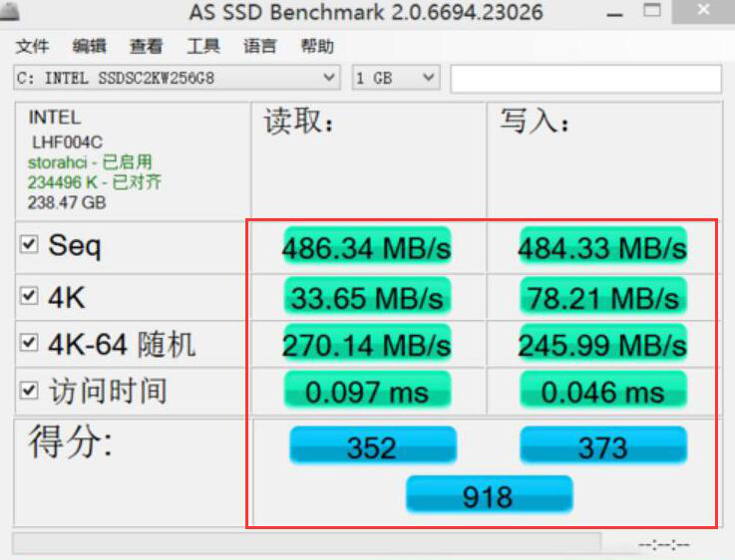Click the progress bar at the bottom
The height and width of the screenshot is (560, 735).
tap(307, 543)
